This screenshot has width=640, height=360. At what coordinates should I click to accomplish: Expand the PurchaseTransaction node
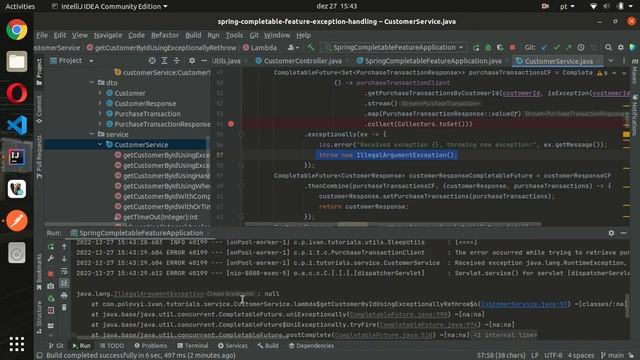(x=100, y=113)
